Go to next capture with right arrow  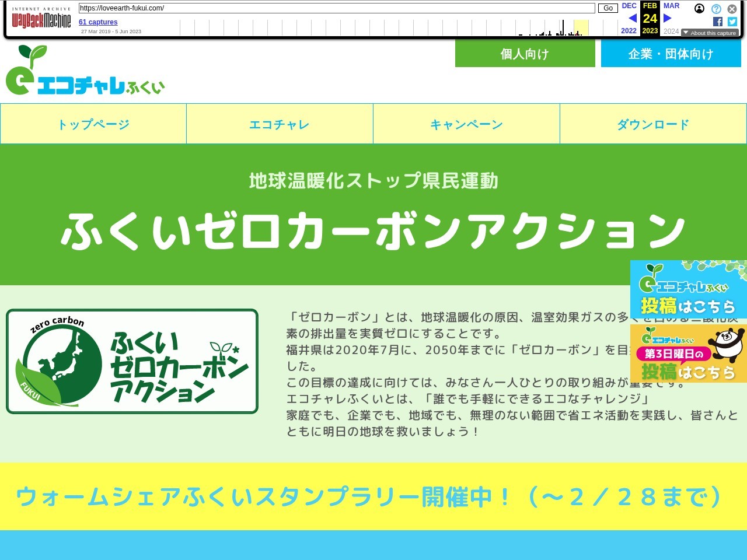pyautogui.click(x=667, y=18)
